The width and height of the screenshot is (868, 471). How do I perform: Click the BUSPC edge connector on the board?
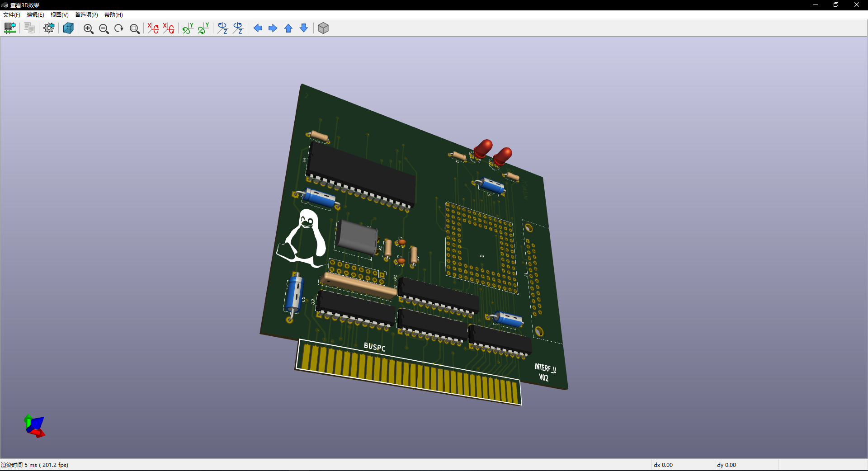point(409,372)
